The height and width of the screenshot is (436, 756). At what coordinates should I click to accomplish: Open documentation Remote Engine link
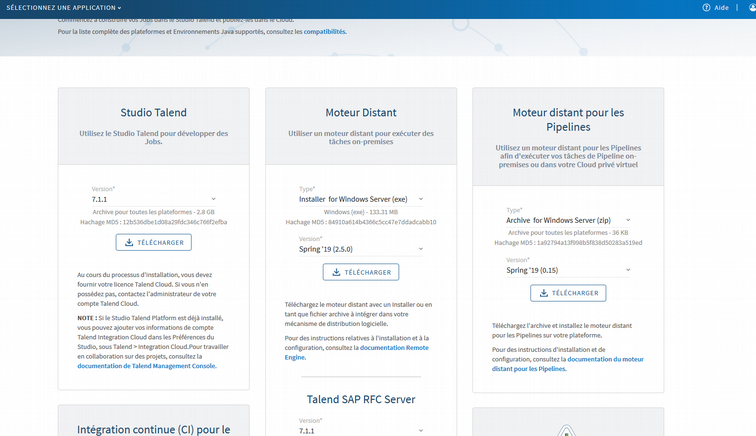click(356, 353)
